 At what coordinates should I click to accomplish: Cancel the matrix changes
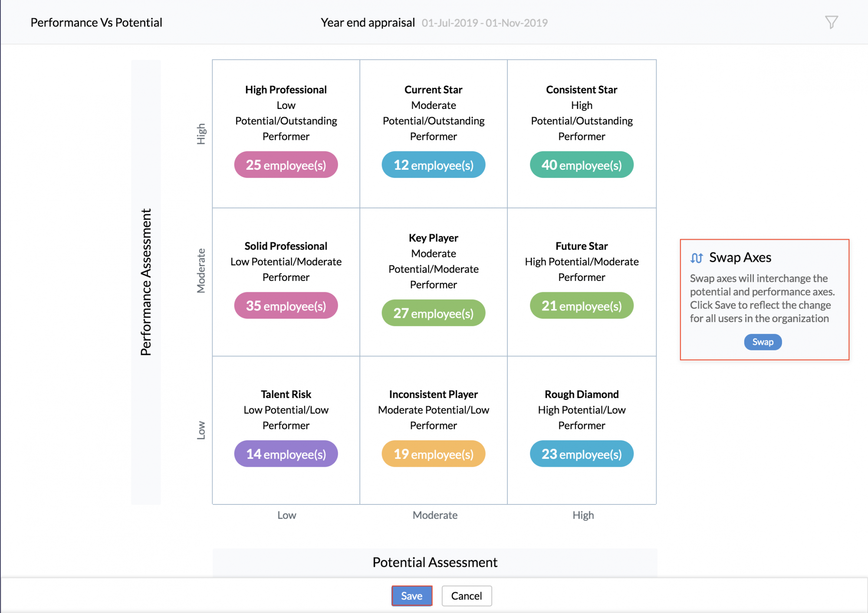point(466,596)
